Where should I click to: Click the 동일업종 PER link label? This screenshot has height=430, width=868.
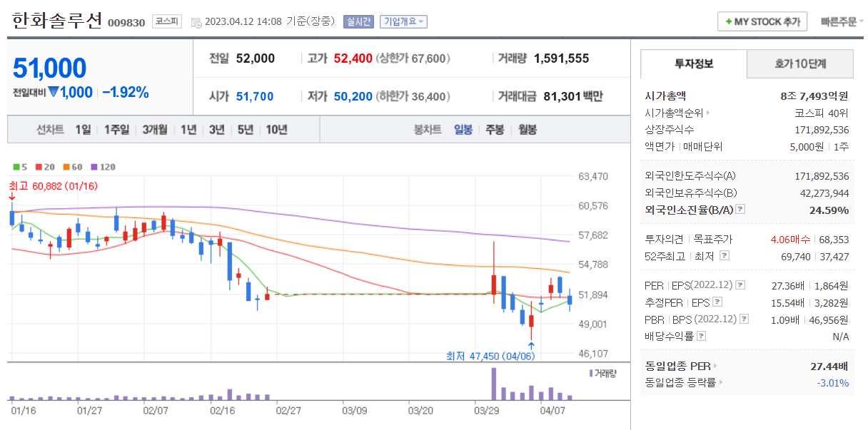tap(677, 366)
